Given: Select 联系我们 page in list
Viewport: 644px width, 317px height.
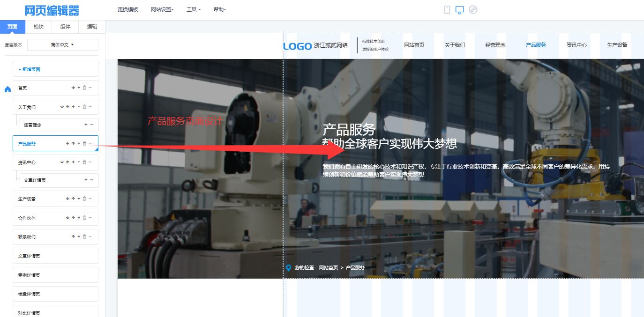Looking at the screenshot, I should (x=55, y=236).
